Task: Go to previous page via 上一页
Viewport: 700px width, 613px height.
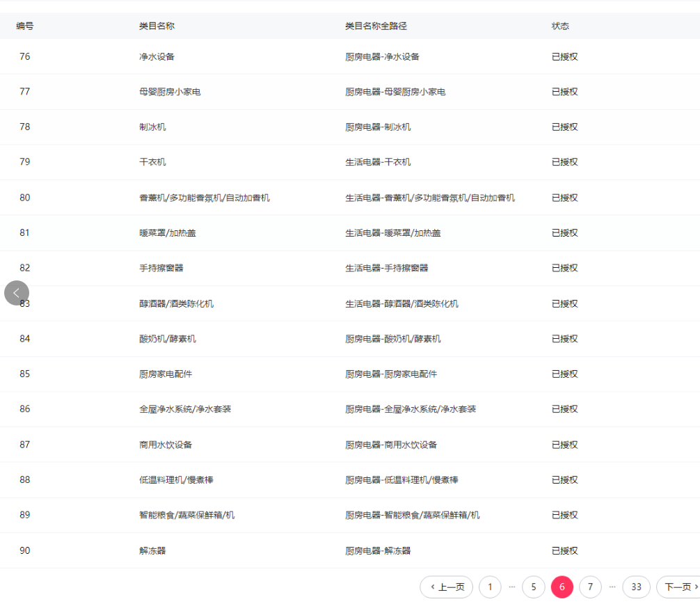Action: tap(446, 587)
